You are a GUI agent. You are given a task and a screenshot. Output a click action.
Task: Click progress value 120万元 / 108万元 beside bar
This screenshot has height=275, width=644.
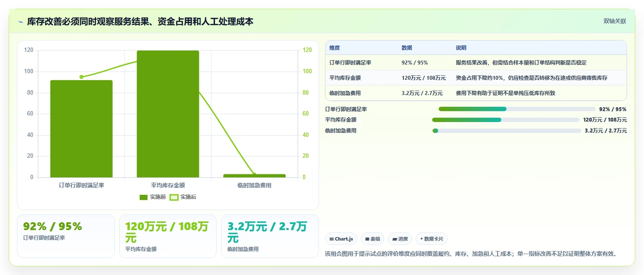coord(605,120)
